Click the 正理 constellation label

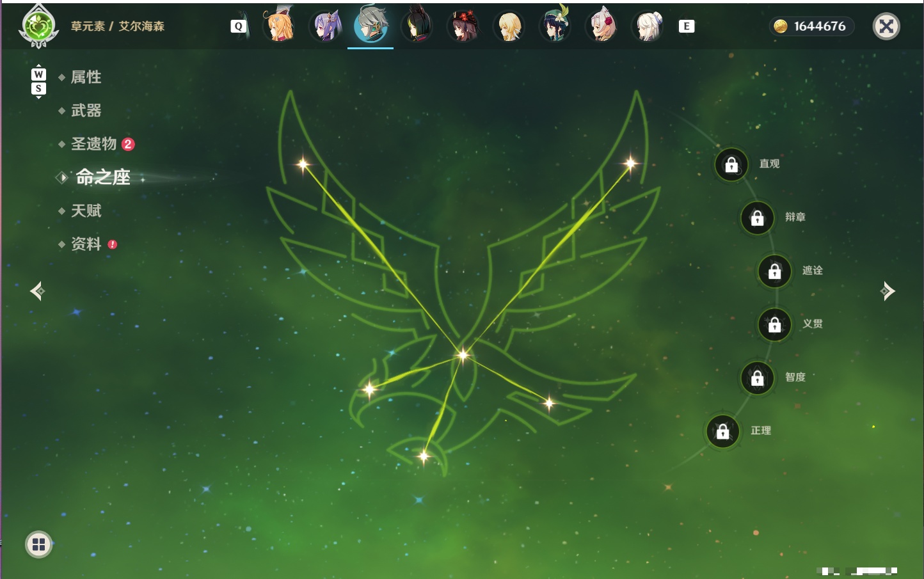761,431
